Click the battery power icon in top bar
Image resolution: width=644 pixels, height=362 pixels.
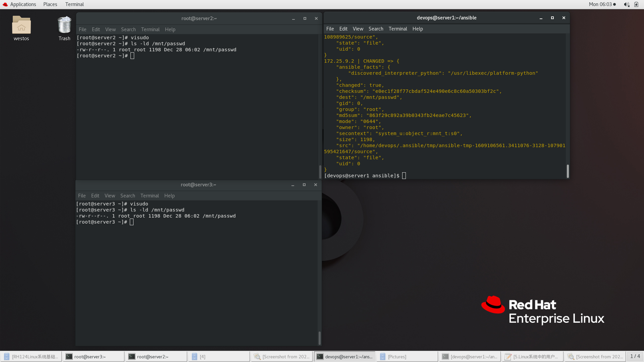pyautogui.click(x=636, y=4)
